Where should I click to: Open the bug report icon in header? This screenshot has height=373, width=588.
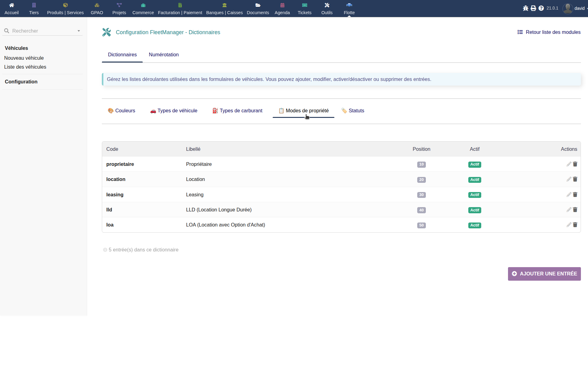pos(526,8)
